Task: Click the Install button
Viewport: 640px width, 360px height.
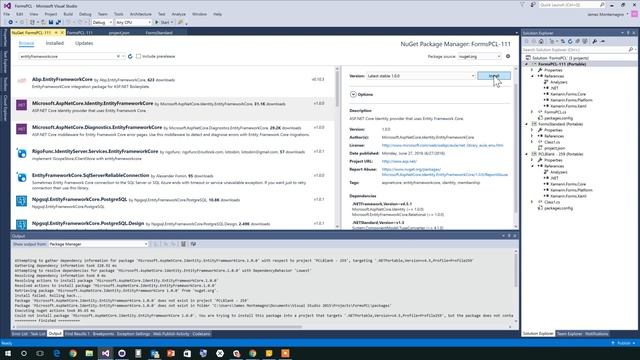Action: pyautogui.click(x=494, y=76)
